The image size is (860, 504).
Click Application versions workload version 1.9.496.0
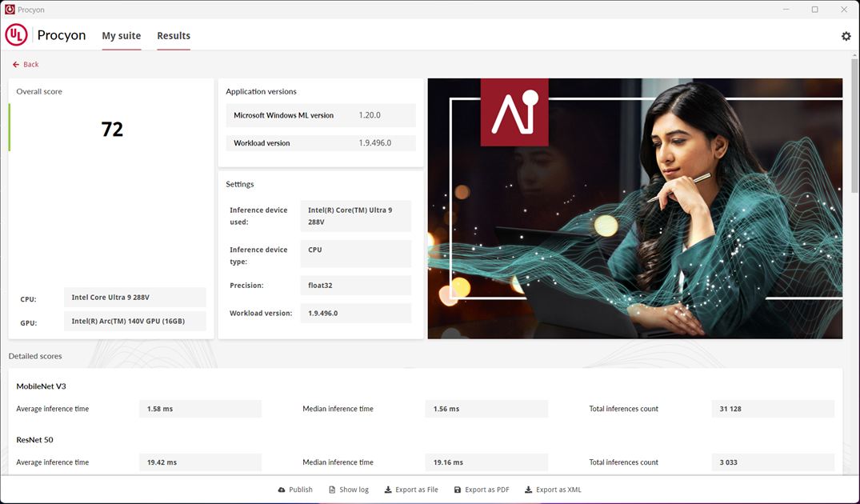(321, 143)
